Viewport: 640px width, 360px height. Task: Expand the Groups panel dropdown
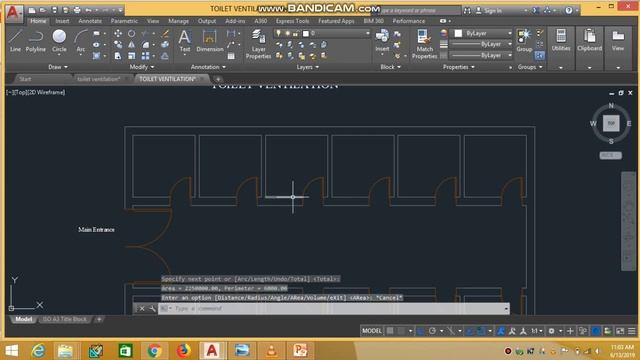[x=530, y=67]
